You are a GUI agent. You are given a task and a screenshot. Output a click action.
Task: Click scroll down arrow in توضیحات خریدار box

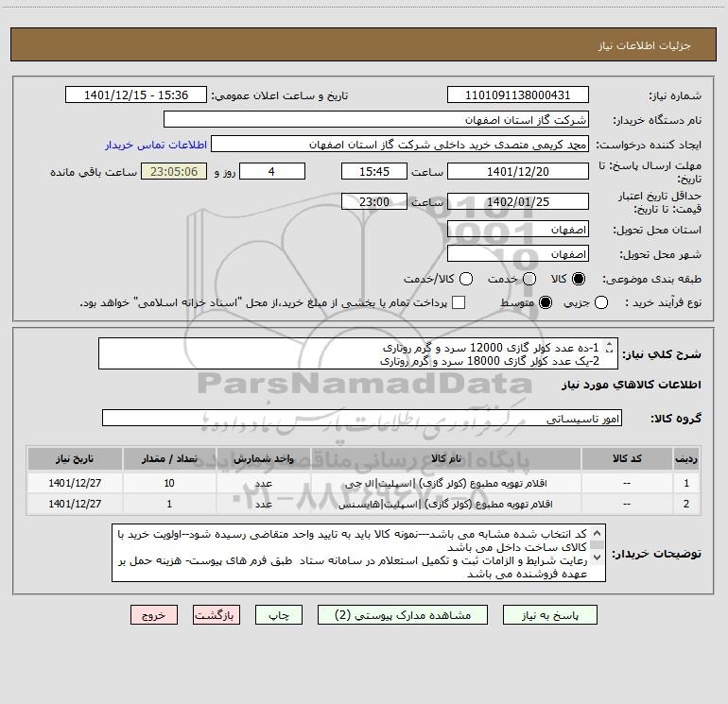[x=598, y=557]
